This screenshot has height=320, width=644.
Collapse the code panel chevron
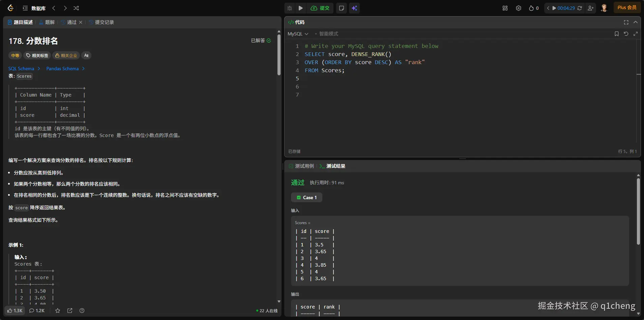pyautogui.click(x=636, y=22)
